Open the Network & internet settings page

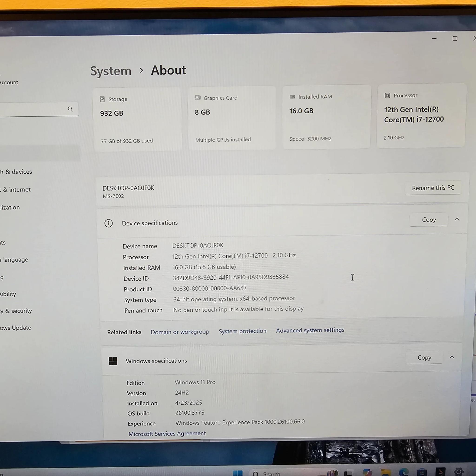pos(15,189)
